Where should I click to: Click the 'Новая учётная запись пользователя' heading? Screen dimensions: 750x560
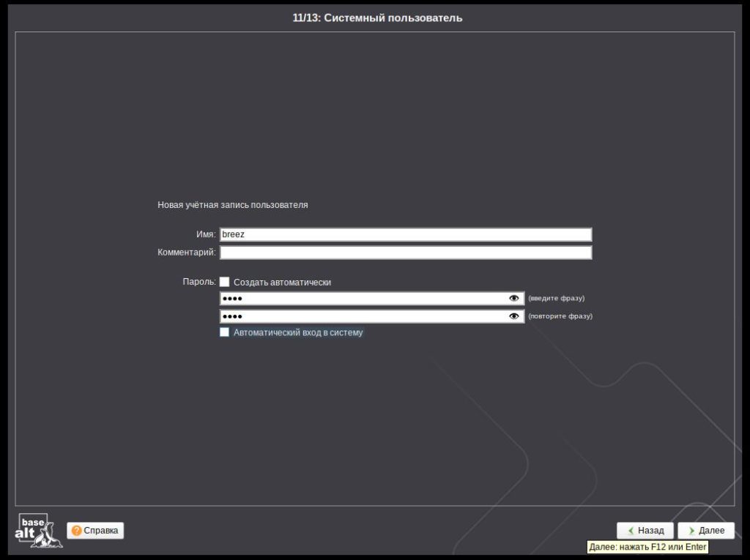233,205
